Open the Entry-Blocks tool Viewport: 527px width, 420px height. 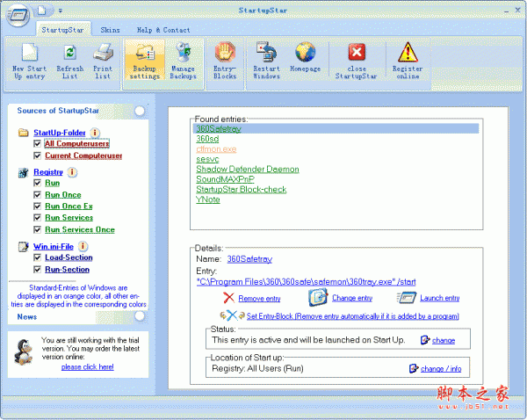(x=225, y=53)
